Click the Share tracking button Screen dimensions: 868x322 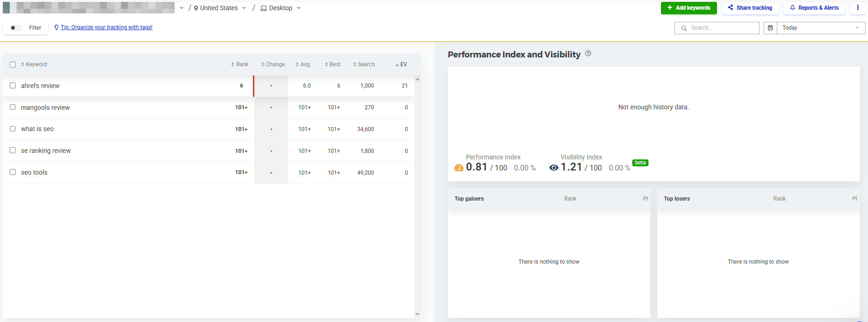pos(750,8)
